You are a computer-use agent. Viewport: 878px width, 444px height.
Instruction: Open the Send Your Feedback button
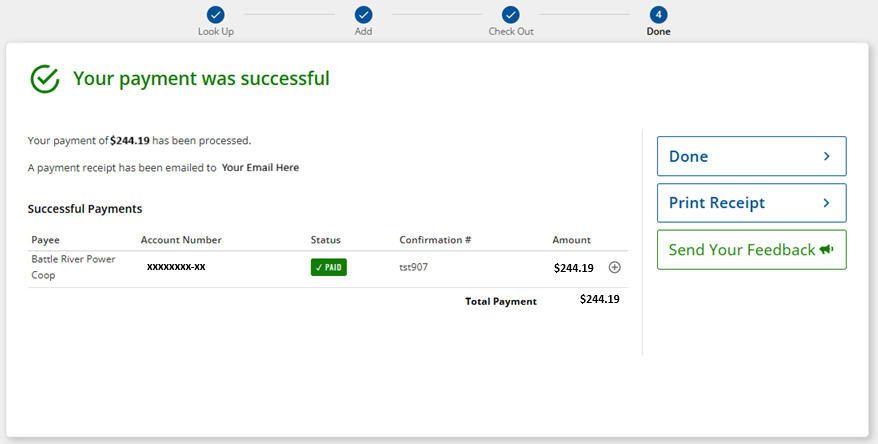pyautogui.click(x=751, y=250)
